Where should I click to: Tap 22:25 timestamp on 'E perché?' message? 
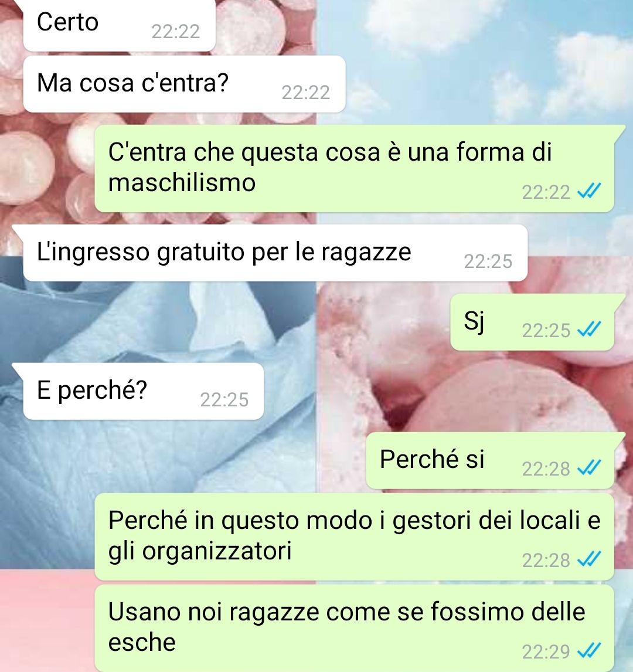point(224,400)
